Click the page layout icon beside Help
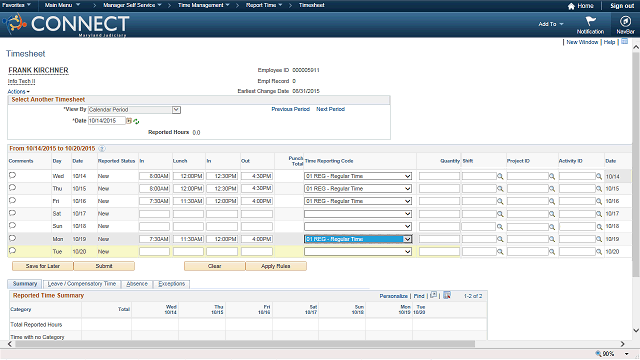The image size is (640, 360). pyautogui.click(x=624, y=42)
